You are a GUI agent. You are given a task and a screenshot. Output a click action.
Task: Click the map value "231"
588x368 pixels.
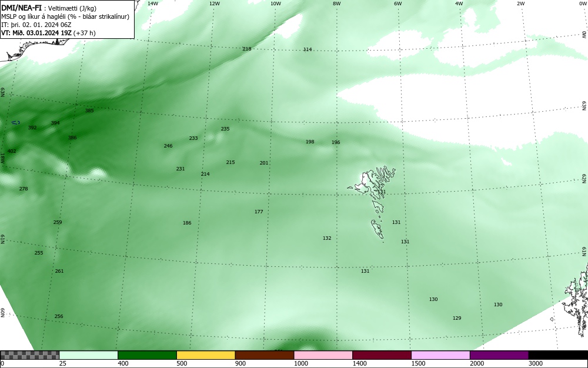click(x=181, y=169)
